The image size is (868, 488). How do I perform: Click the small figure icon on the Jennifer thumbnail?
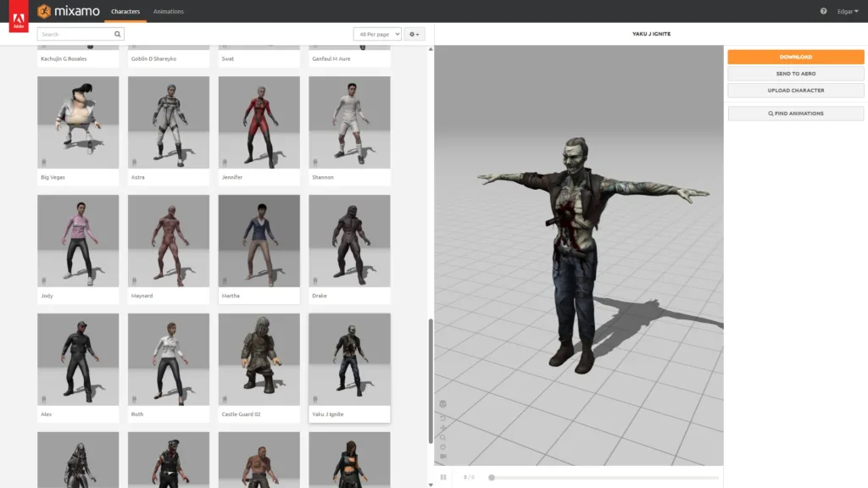click(225, 162)
